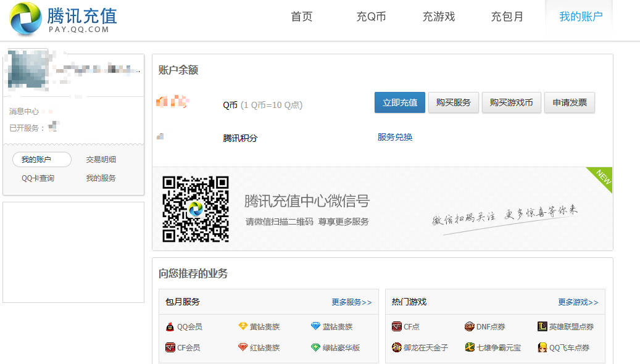Click the 申请发票 button
The width and height of the screenshot is (640, 364).
(570, 102)
